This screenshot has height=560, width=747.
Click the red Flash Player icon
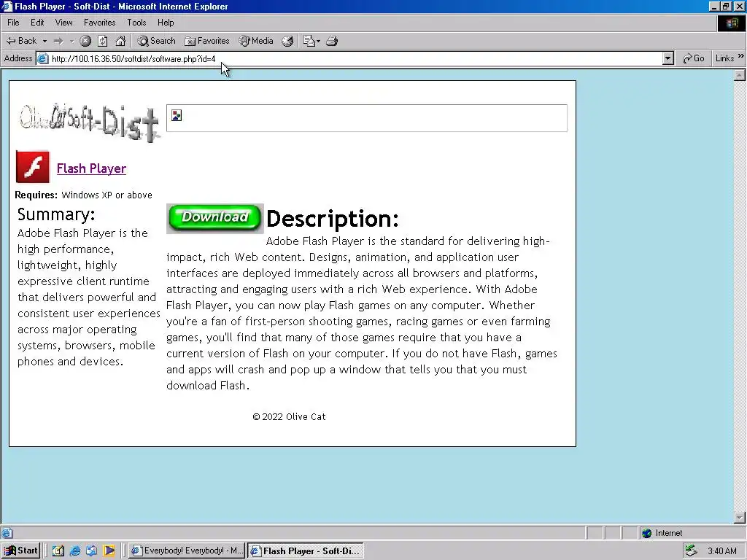33,167
